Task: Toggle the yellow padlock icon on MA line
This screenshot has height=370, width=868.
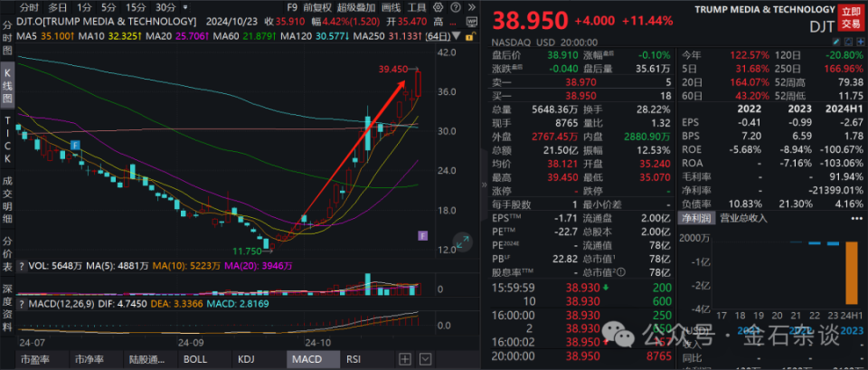Action: point(469,36)
